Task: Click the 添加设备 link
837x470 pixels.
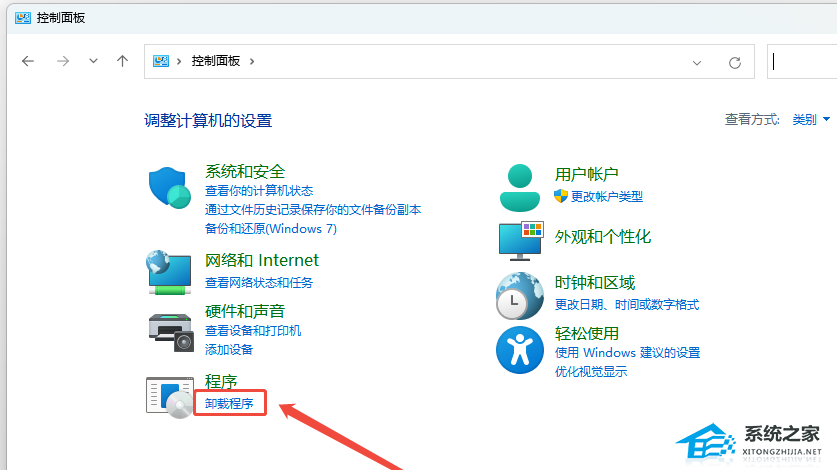Action: (x=228, y=350)
